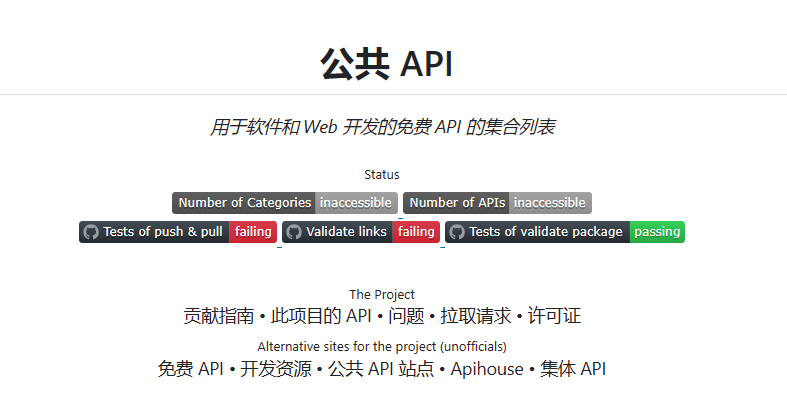Go to the 问题 link

pyautogui.click(x=406, y=316)
